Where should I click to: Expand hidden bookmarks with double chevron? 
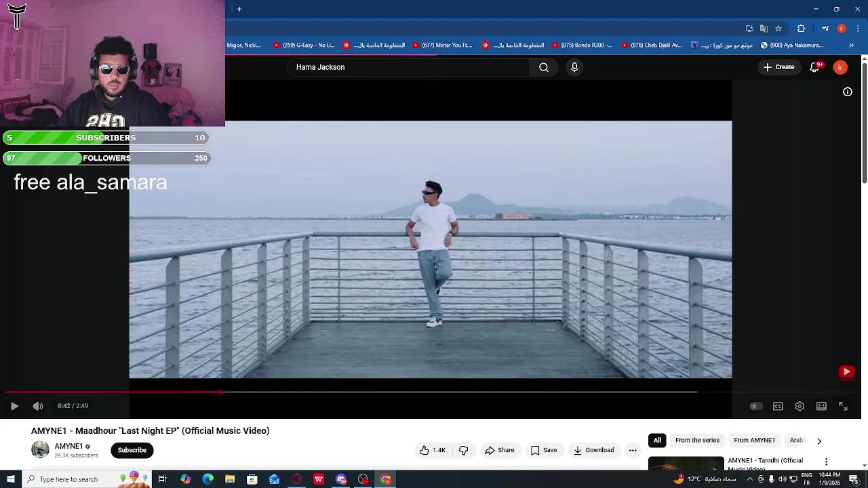[x=852, y=45]
